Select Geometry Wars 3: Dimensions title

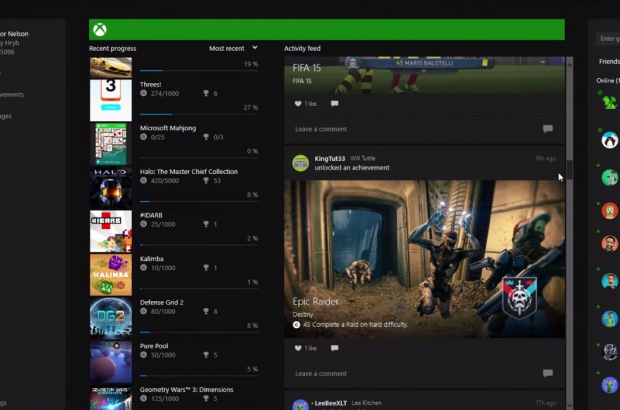(x=186, y=389)
